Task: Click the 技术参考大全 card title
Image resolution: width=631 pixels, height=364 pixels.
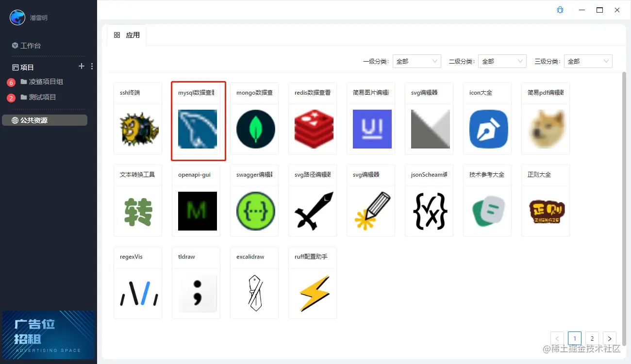Action: coord(487,174)
